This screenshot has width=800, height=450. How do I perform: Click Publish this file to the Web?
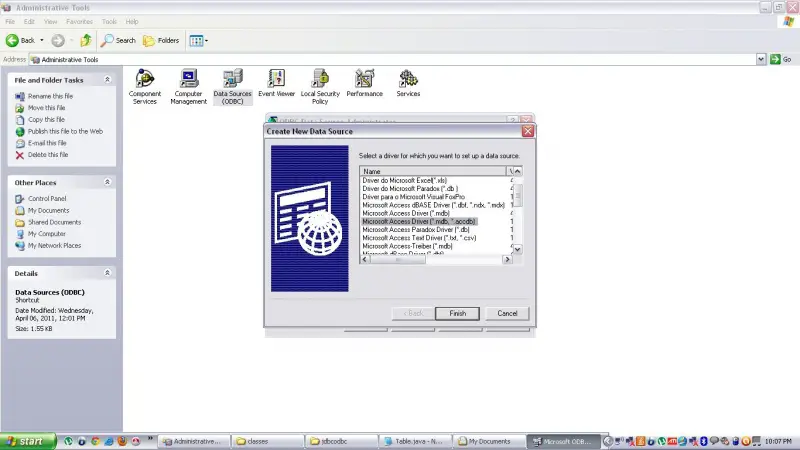click(x=65, y=131)
